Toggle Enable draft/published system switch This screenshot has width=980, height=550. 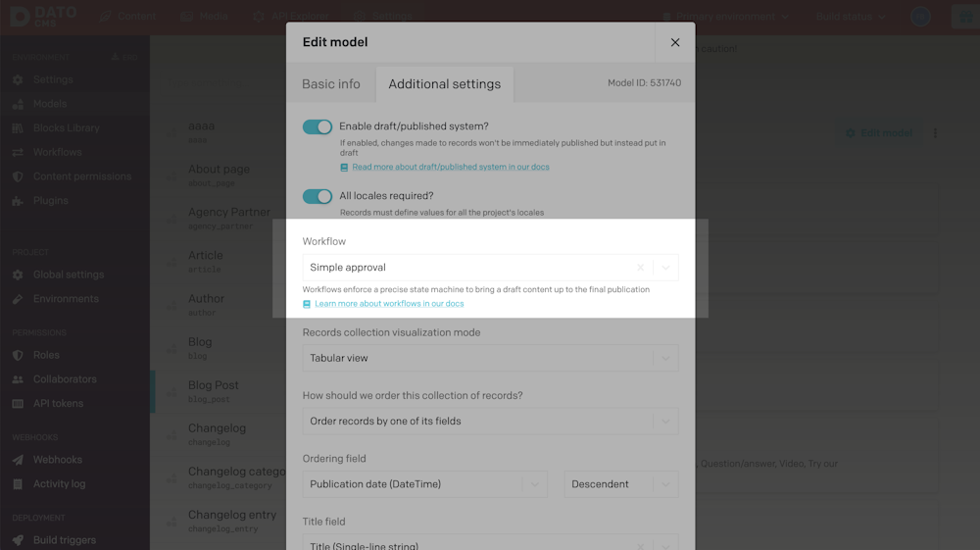[318, 126]
